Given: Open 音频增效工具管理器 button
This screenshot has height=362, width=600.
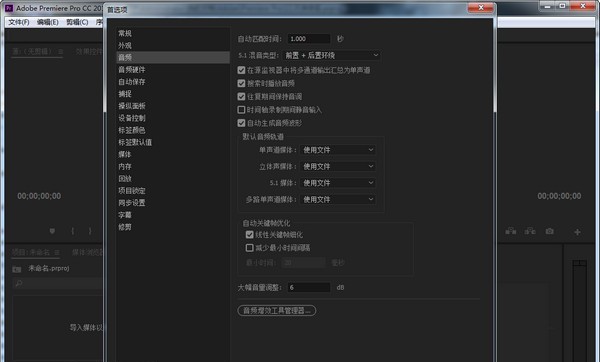Looking at the screenshot, I should tap(277, 310).
